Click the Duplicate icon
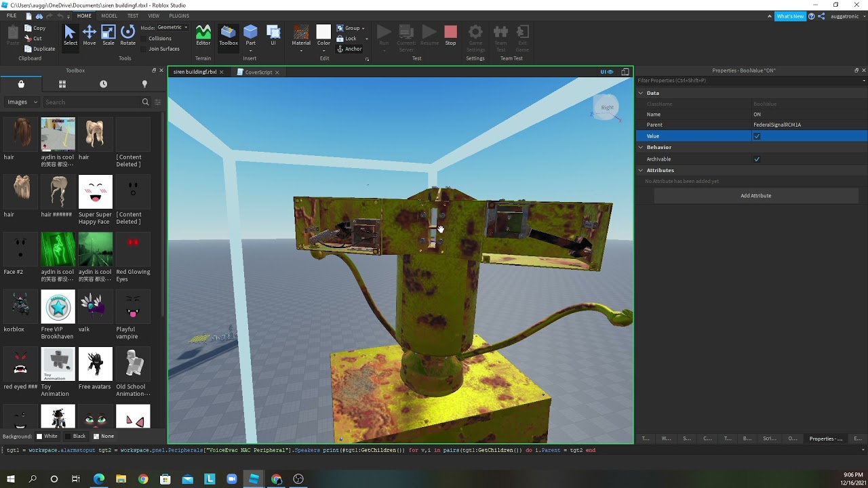The height and width of the screenshot is (488, 868). click(x=28, y=49)
